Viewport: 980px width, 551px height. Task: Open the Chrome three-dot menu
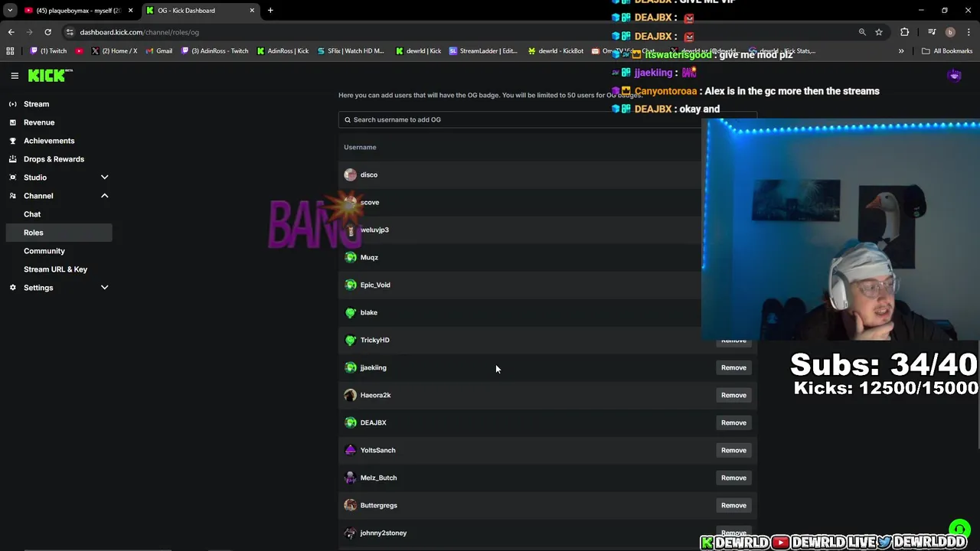968,32
